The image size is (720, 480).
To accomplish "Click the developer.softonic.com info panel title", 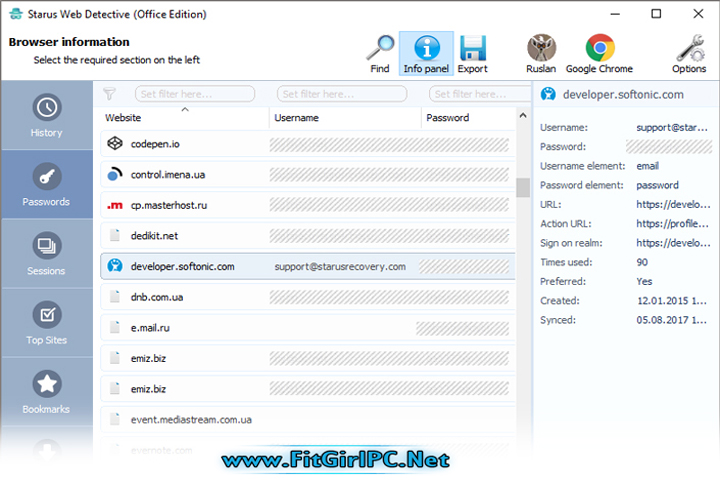I will [x=623, y=95].
